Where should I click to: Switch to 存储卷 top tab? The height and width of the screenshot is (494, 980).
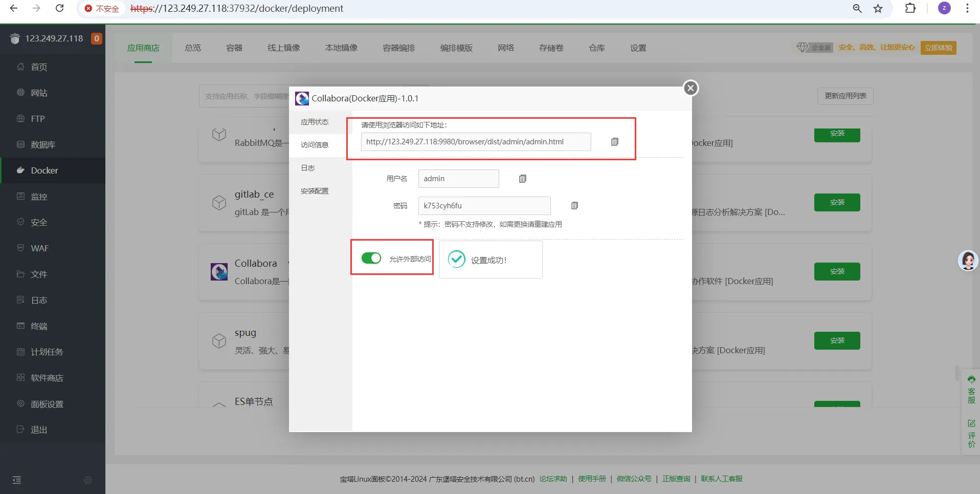551,48
